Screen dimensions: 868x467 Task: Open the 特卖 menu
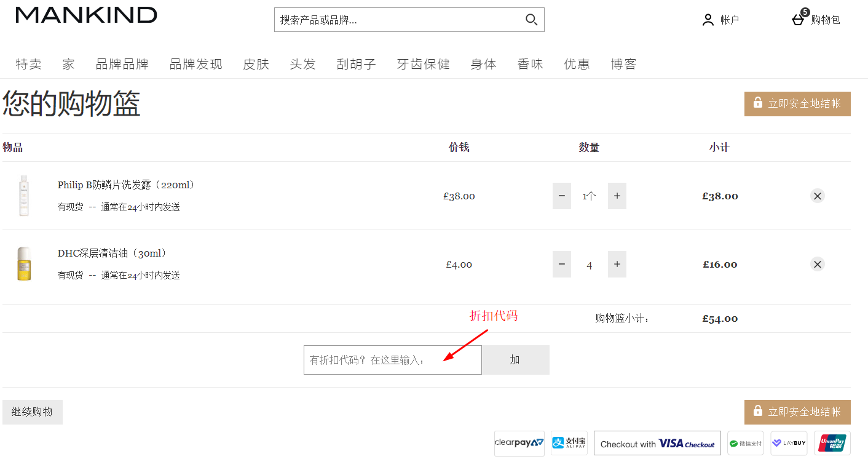tap(28, 64)
